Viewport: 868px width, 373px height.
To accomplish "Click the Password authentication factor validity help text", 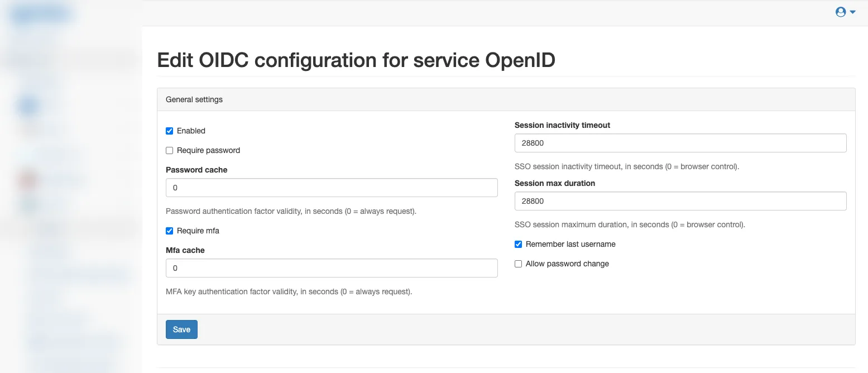I will [291, 211].
